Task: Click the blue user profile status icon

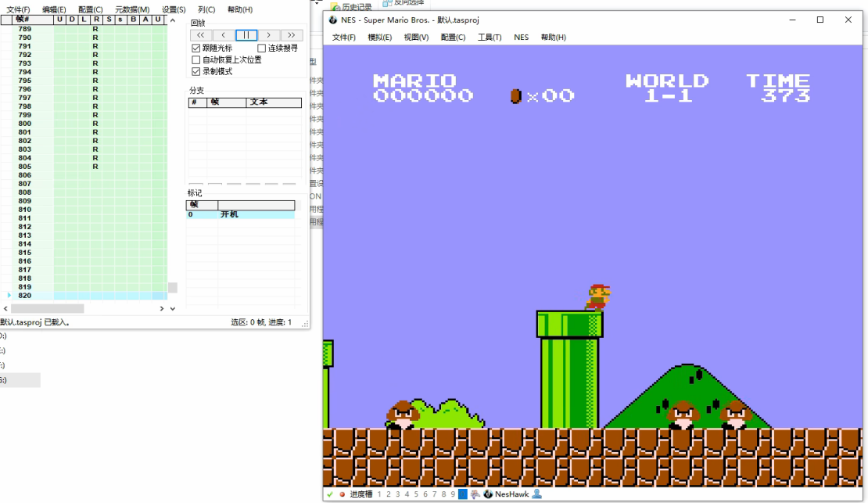Action: (x=537, y=494)
